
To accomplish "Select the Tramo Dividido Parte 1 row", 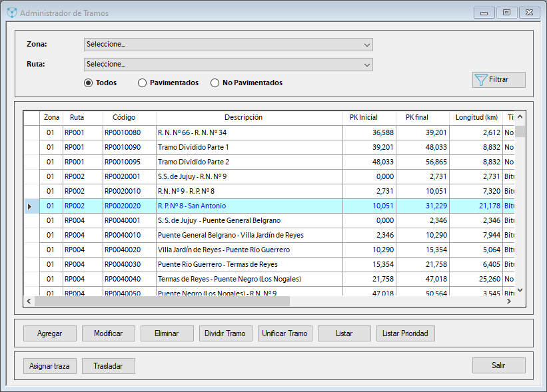I will [249, 147].
